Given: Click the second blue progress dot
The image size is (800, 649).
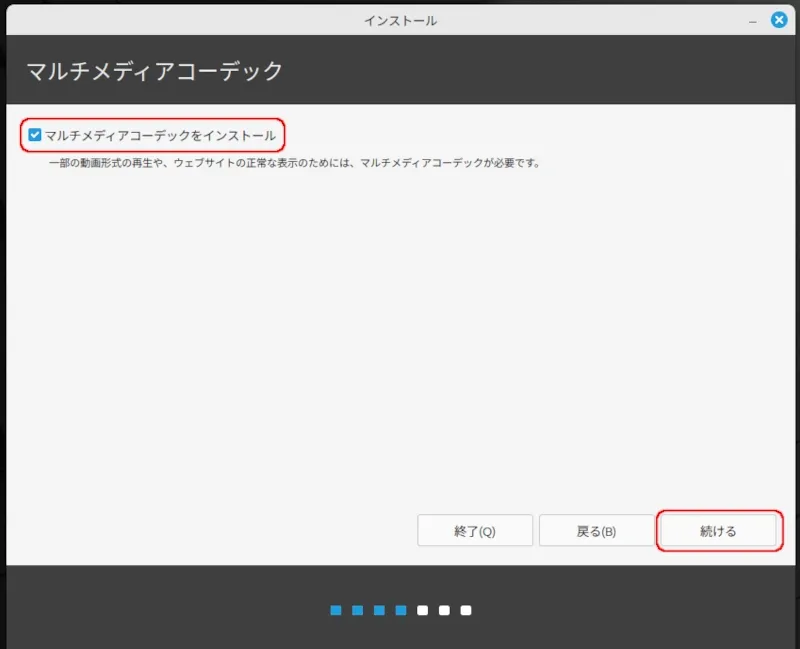Looking at the screenshot, I should coord(357,610).
